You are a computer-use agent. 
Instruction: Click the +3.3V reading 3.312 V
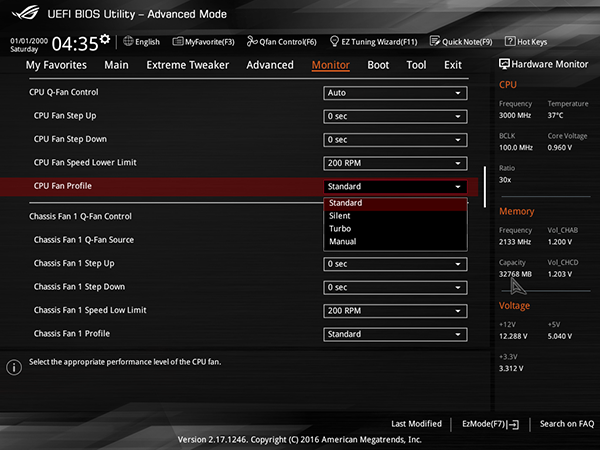pos(511,368)
